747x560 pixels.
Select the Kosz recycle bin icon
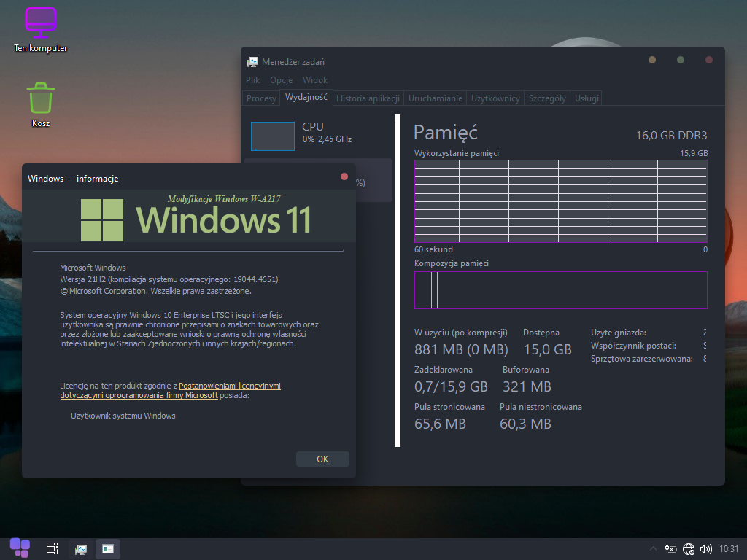pyautogui.click(x=41, y=102)
